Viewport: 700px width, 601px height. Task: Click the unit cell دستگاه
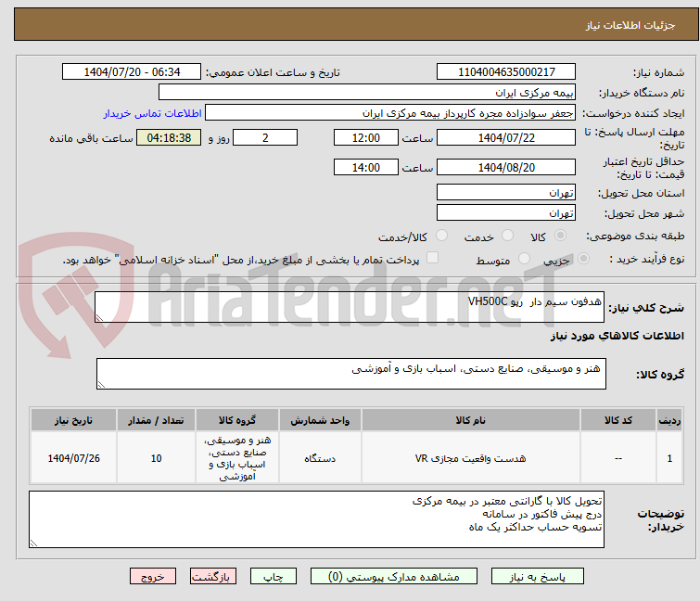tap(320, 458)
